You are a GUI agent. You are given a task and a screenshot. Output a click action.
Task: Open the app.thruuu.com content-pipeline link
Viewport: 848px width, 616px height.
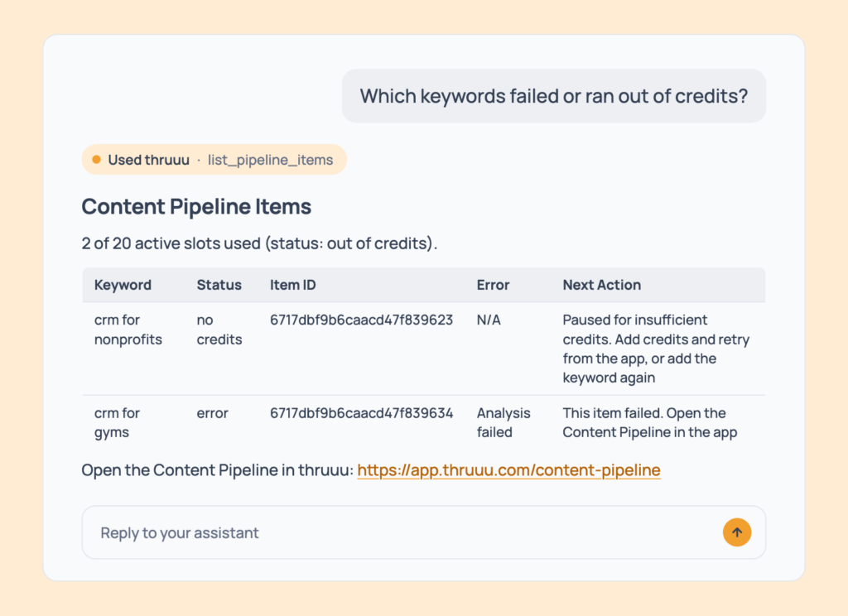[508, 470]
